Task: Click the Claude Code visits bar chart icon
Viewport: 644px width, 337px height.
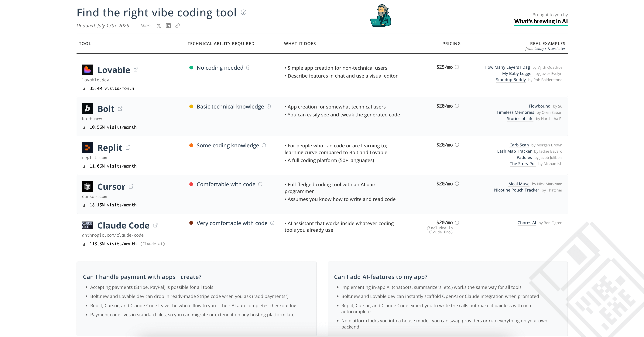Action: click(84, 244)
